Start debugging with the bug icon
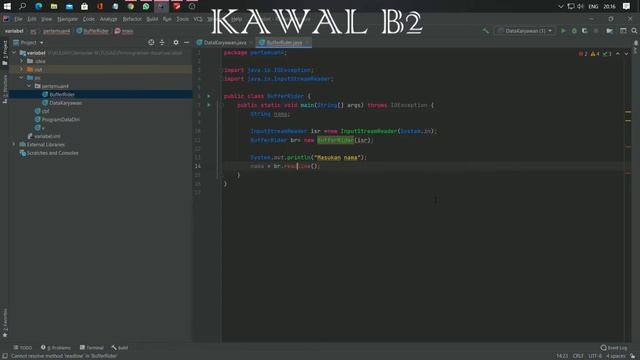Image resolution: width=640 pixels, height=360 pixels. click(x=574, y=31)
